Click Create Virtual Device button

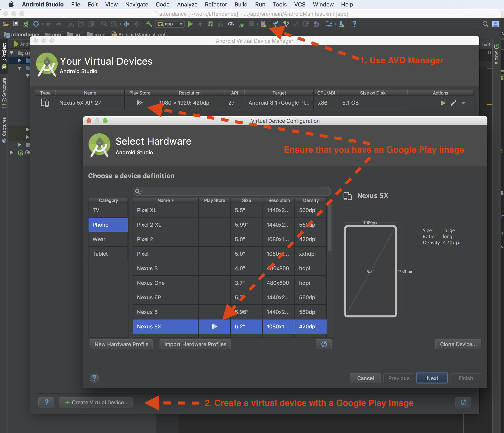[96, 402]
